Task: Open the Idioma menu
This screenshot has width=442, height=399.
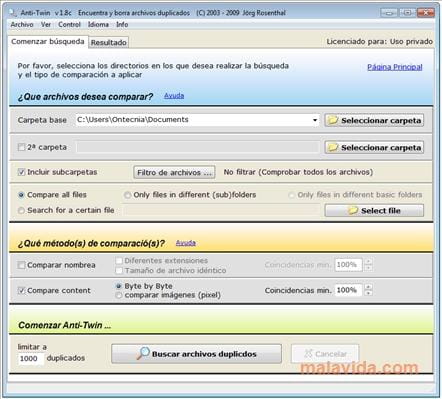Action: click(x=98, y=25)
